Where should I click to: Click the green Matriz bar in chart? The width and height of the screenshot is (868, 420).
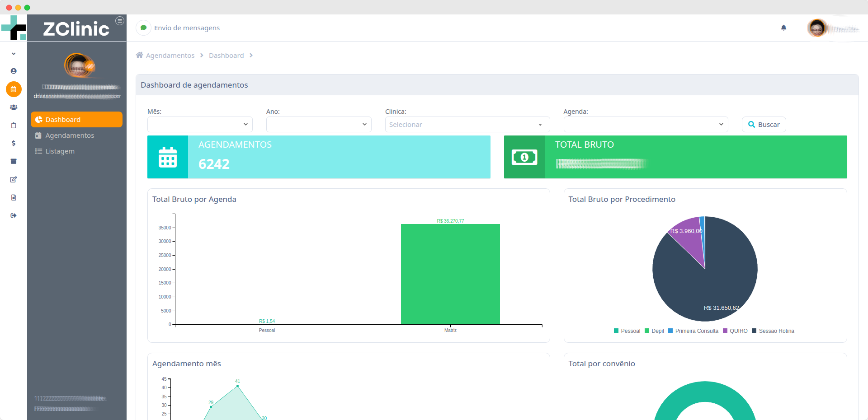tap(450, 274)
